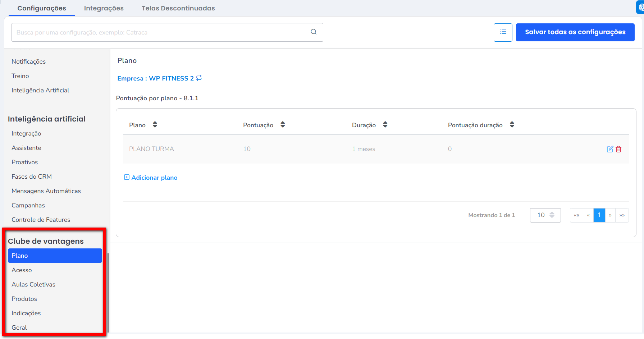
Task: Sort by Pontuação duração column
Action: tap(512, 125)
